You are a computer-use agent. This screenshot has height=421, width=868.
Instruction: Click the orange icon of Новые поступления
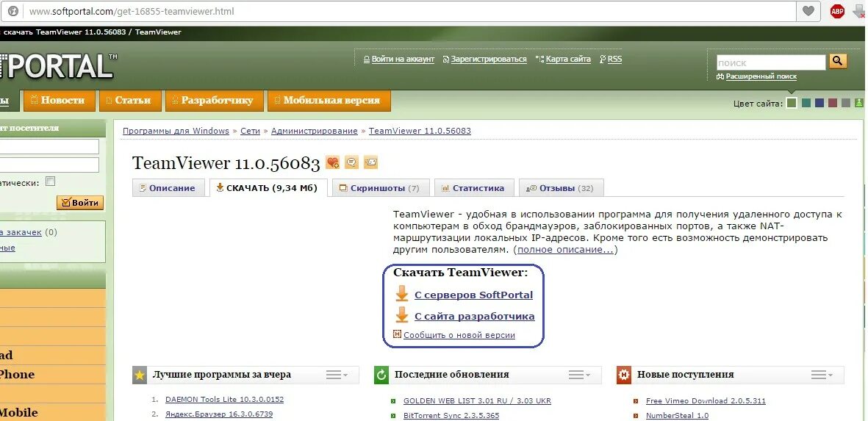pyautogui.click(x=624, y=375)
